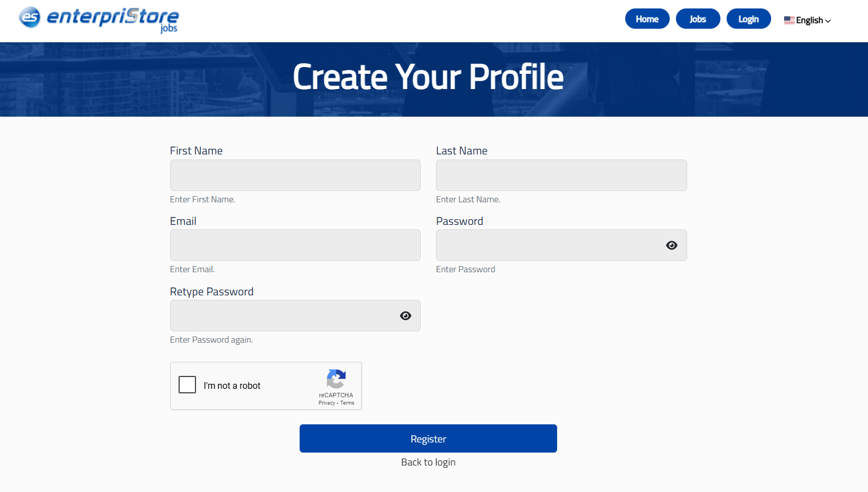Open the Jobs page

pos(697,19)
